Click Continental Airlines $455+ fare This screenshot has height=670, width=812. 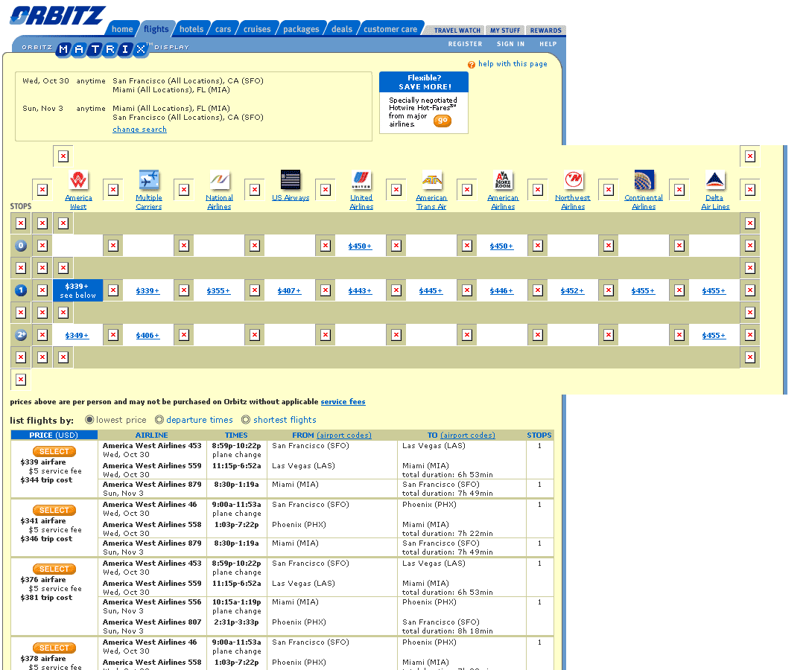click(x=643, y=291)
